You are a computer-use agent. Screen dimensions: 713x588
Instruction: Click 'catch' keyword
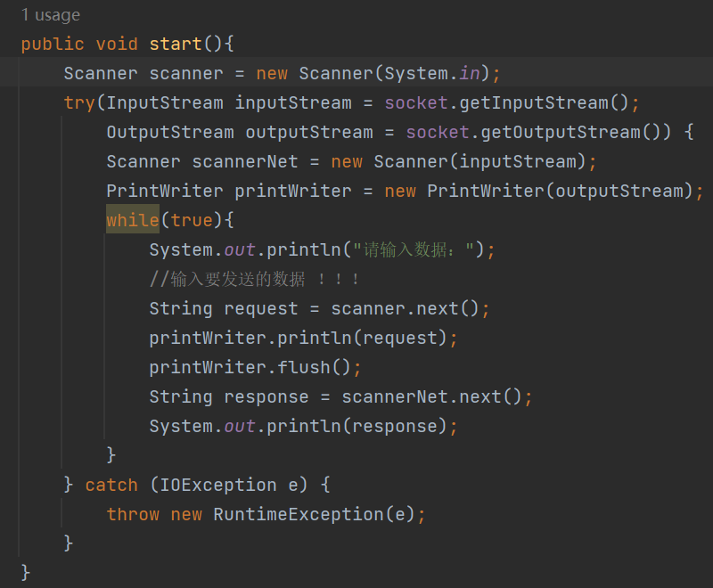[111, 485]
